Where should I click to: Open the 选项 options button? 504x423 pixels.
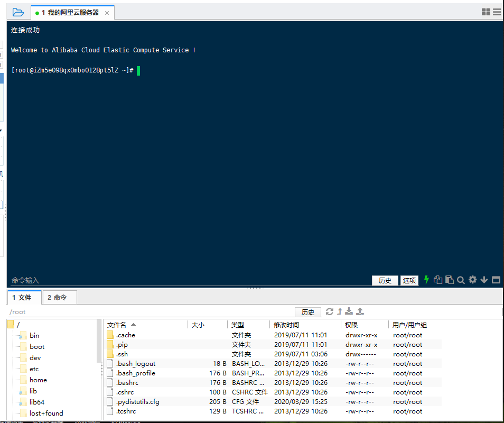point(409,280)
